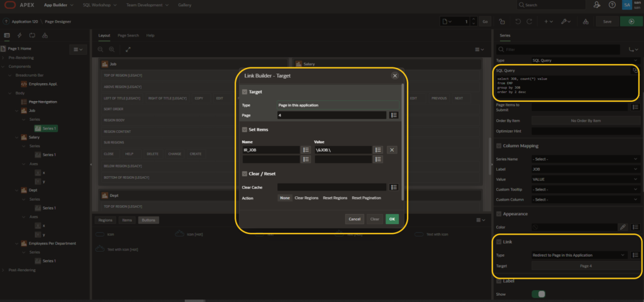Open the page picker list beside Page field
644x302 pixels.
[x=394, y=115]
